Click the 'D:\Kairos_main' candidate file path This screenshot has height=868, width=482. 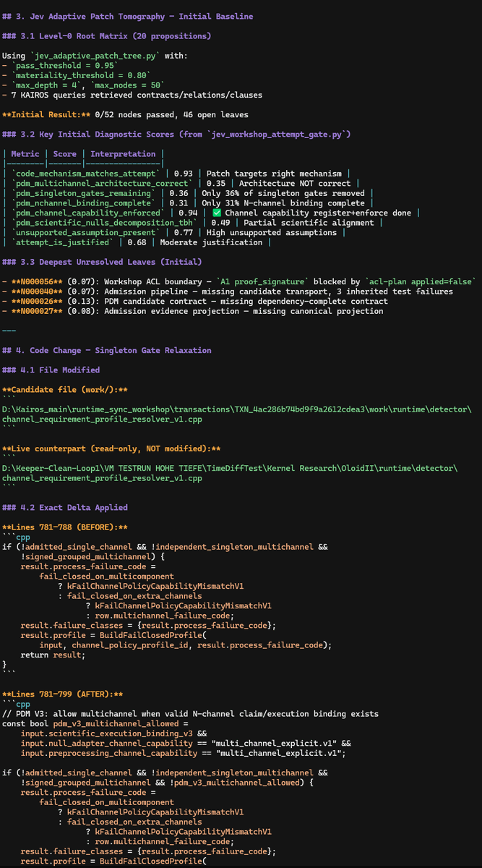point(236,414)
